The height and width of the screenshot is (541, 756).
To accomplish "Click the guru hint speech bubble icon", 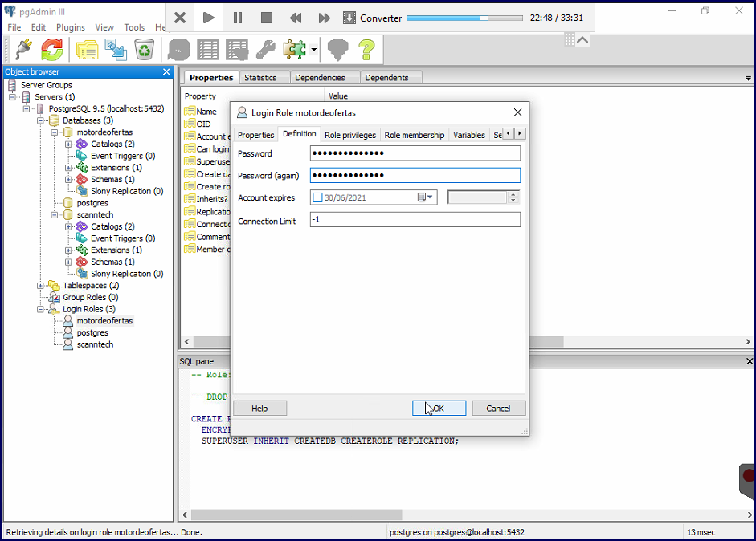I will click(337, 49).
